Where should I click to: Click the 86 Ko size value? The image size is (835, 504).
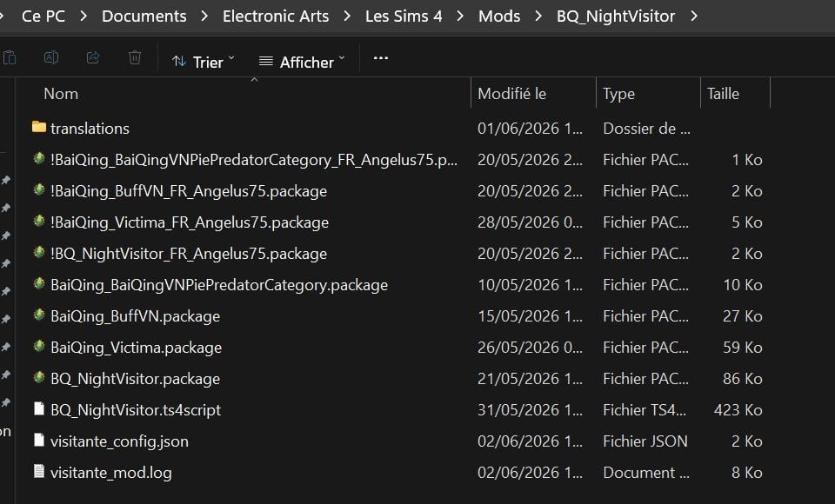coord(742,379)
